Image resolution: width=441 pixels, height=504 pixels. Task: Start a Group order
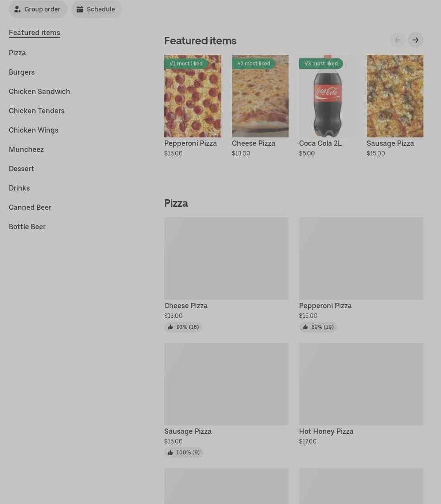(38, 9)
